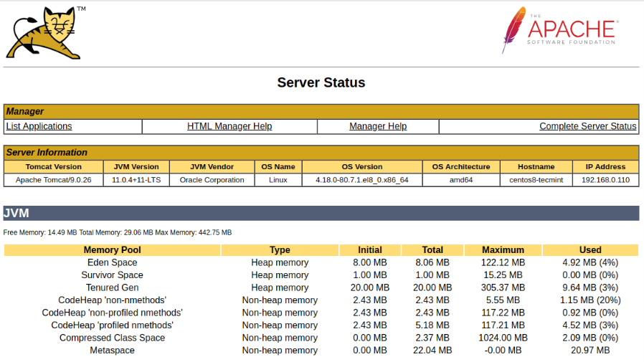The image size is (644, 362).
Task: Click Eden Space used value 4.92 MB (4%)
Action: [590, 262]
